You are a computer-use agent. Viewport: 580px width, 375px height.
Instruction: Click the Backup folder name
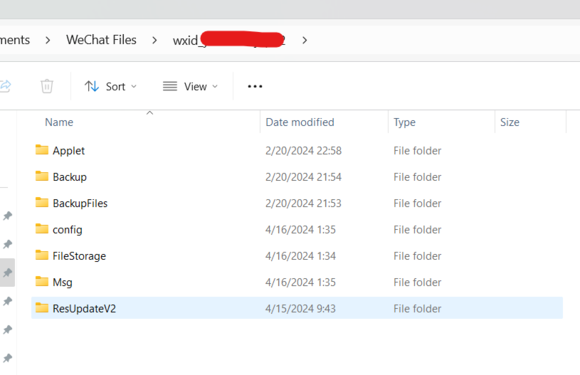70,177
